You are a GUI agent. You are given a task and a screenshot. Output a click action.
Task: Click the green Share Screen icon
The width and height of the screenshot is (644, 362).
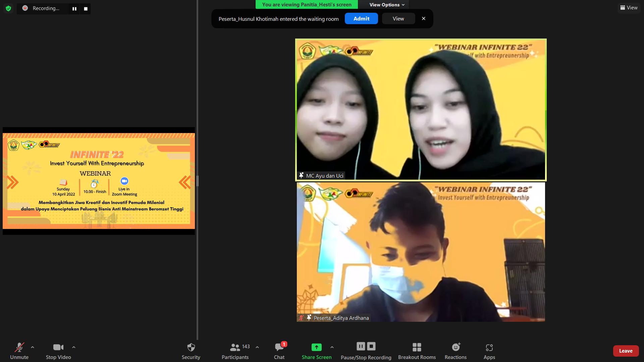tap(316, 347)
